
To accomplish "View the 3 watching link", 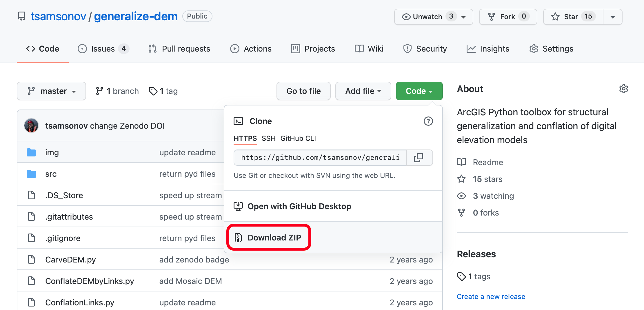I will click(486, 196).
